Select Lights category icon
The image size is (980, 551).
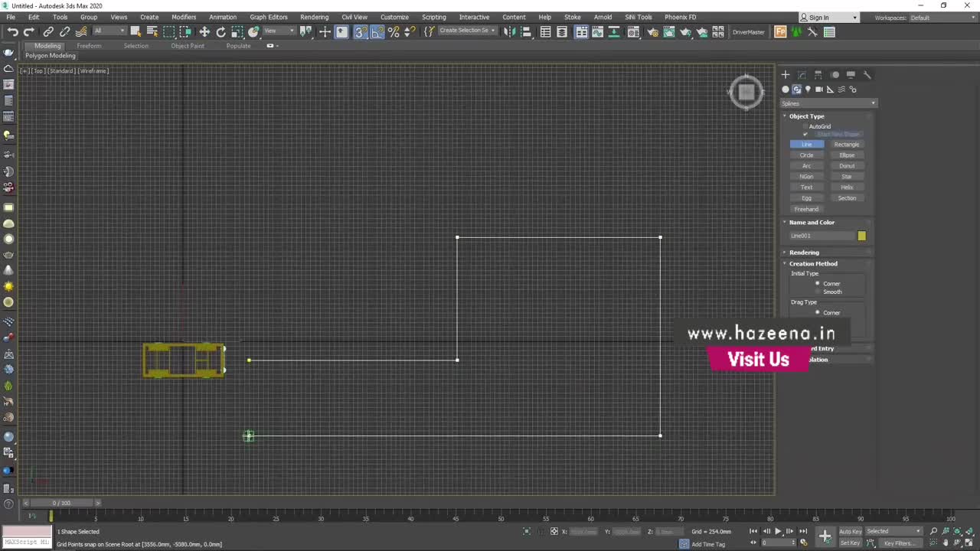pyautogui.click(x=808, y=90)
